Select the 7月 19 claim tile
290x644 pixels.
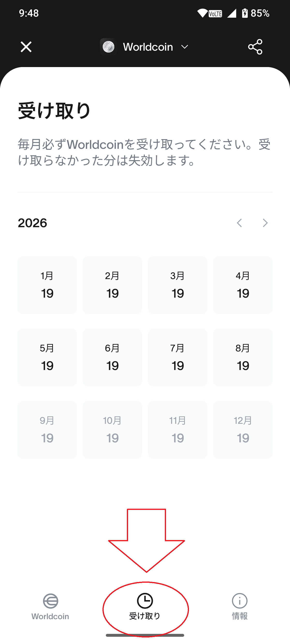pos(178,357)
